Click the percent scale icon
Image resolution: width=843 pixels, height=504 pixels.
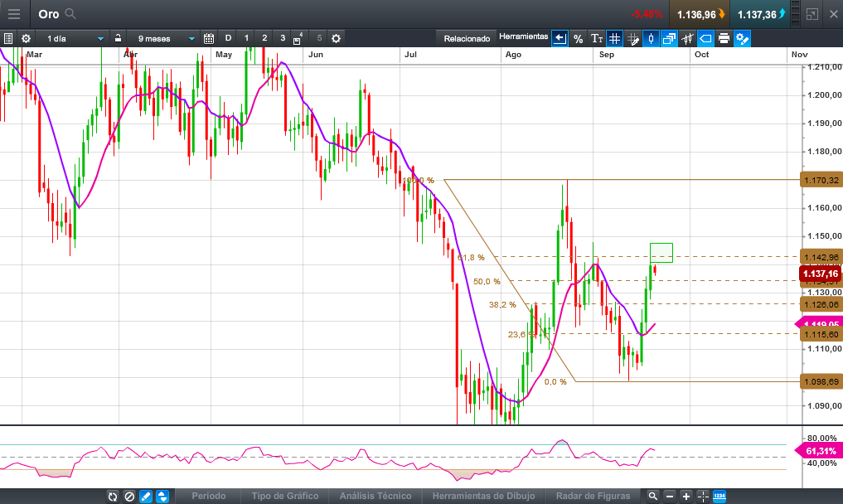tap(579, 38)
